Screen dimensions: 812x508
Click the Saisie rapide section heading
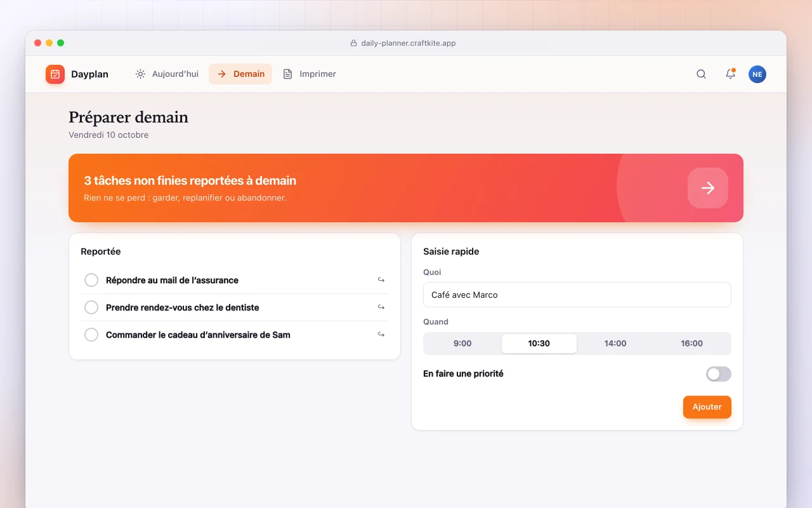451,251
